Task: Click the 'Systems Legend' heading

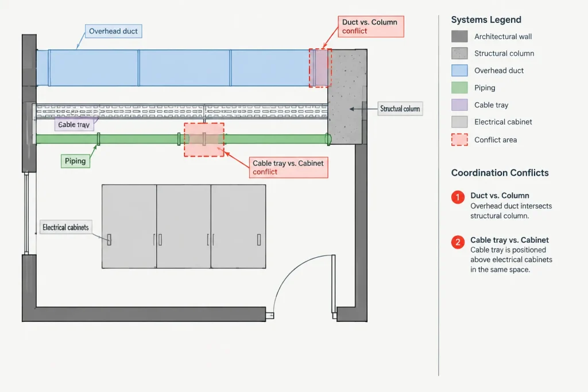Action: (x=486, y=20)
